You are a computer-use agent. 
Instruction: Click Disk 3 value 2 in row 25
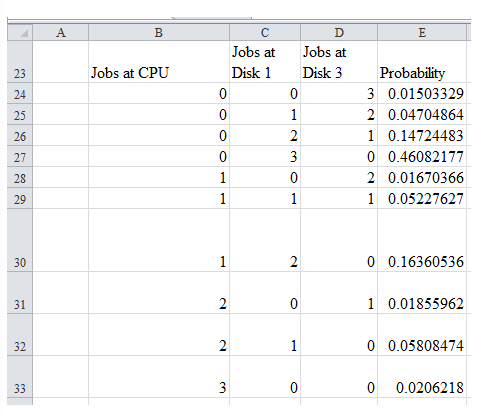click(x=339, y=114)
